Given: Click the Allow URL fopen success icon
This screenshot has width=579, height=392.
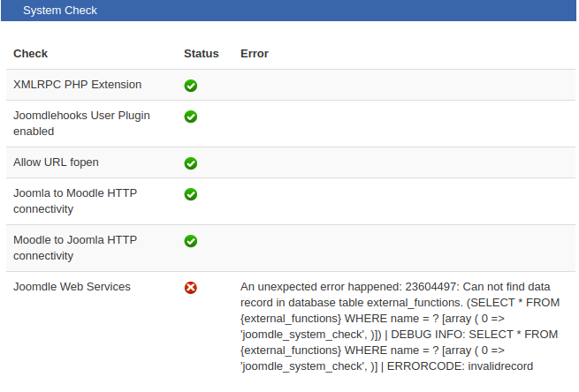Looking at the screenshot, I should 190,163.
